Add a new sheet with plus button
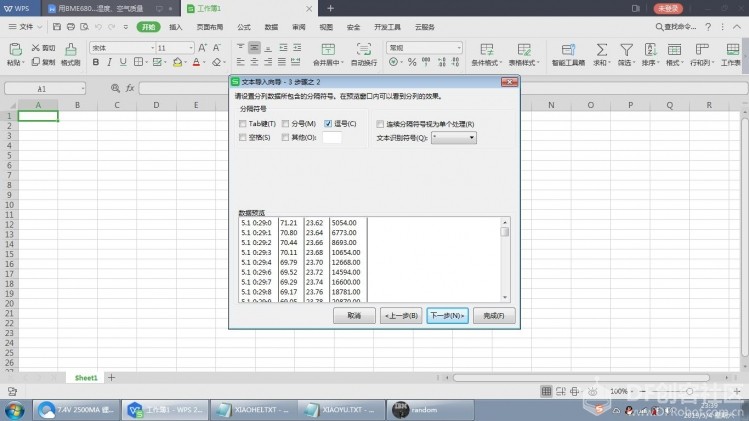749x421 pixels. pos(111,378)
